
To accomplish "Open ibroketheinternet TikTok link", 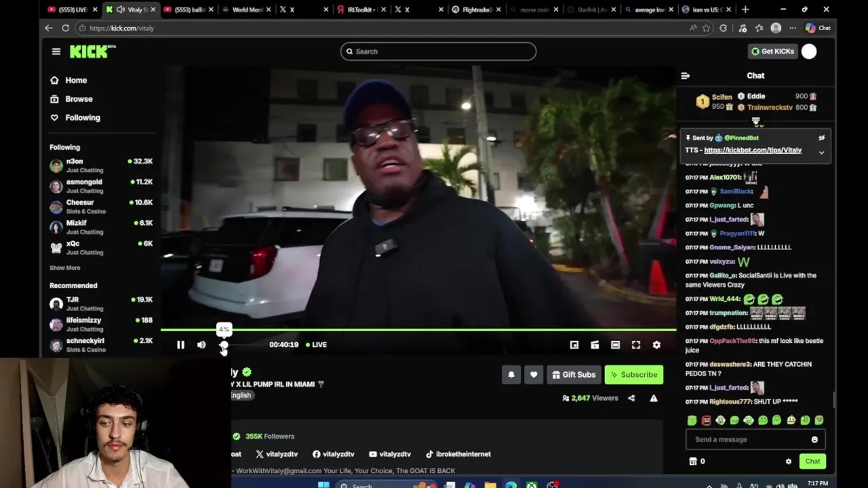I will (x=458, y=454).
